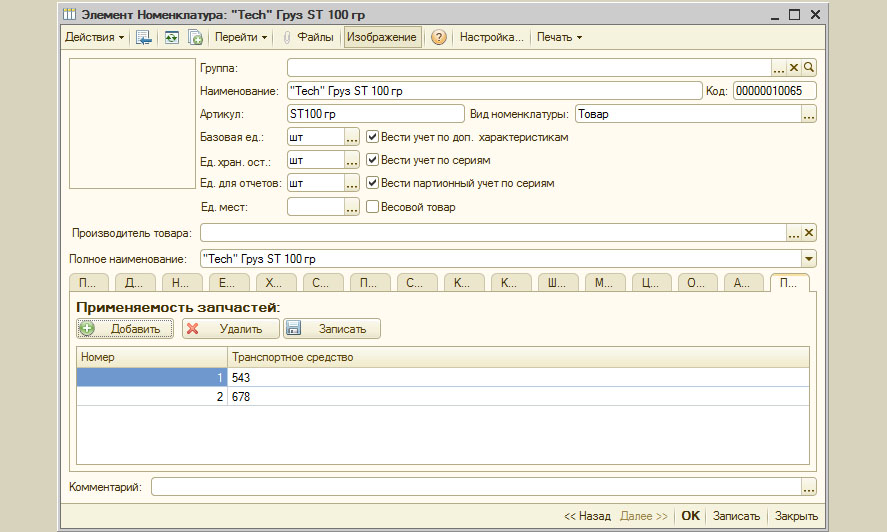Viewport: 887px width, 532px height.
Task: Open the Перейти menu
Action: coord(241,37)
